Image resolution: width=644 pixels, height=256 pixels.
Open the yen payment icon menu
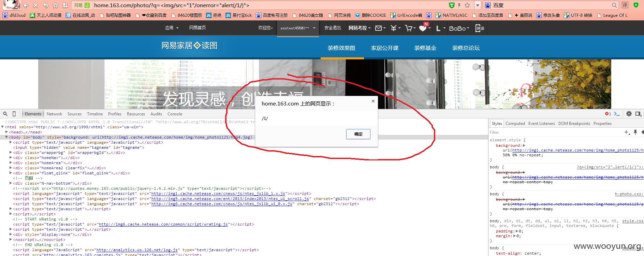point(395,28)
